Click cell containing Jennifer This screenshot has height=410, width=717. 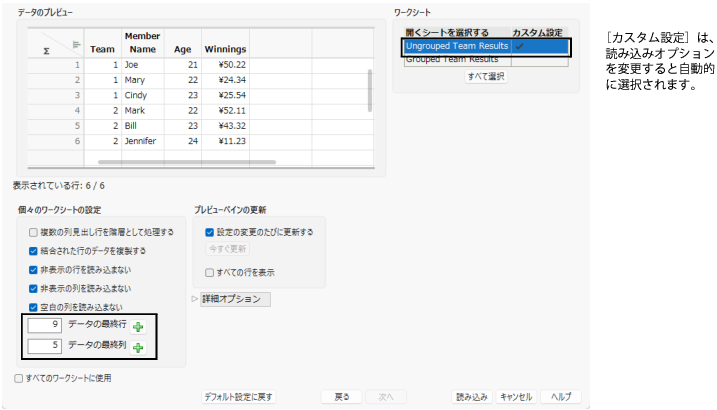143,141
